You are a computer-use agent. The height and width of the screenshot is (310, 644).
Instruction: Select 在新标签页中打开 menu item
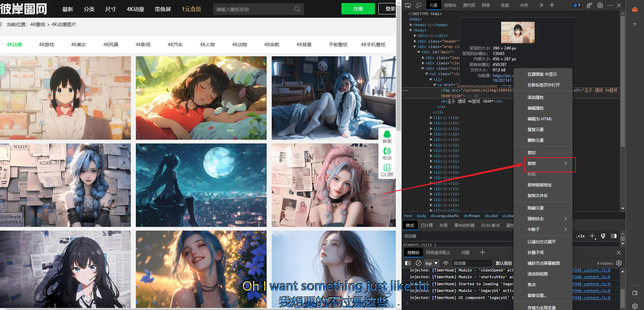pyautogui.click(x=543, y=85)
